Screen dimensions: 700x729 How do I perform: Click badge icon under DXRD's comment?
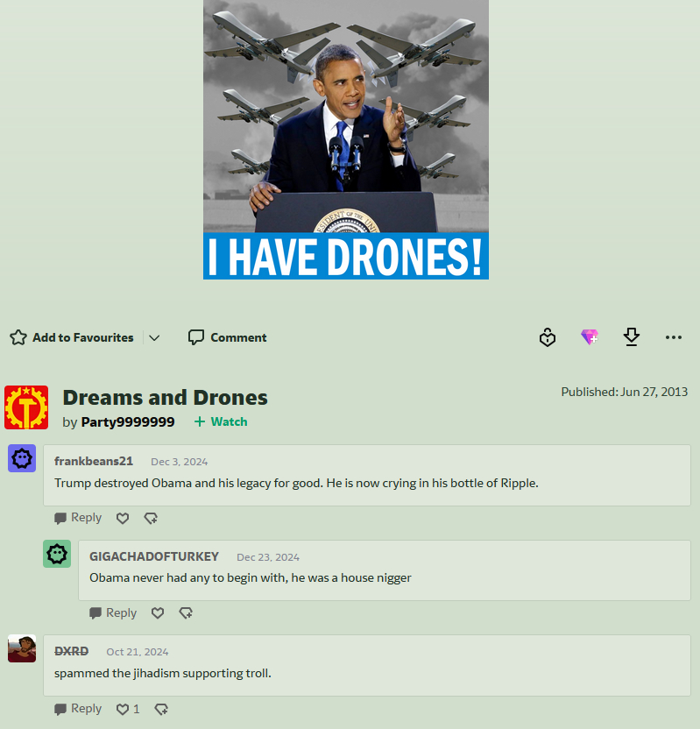tap(161, 709)
